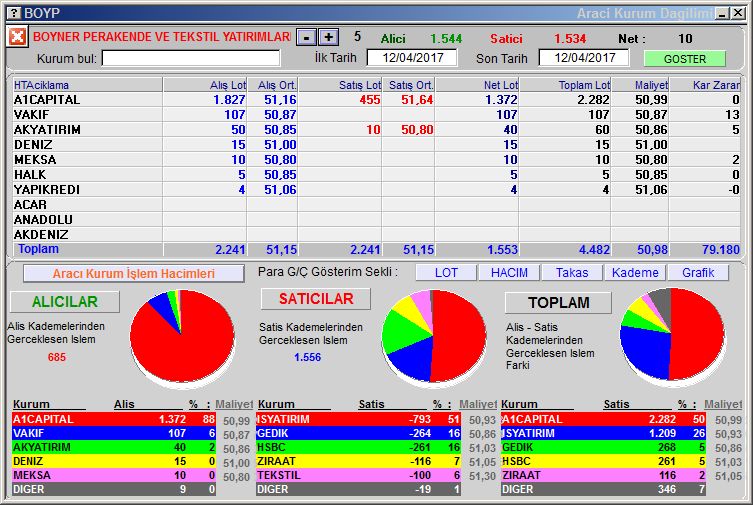Select the A1CAPITAL row in top table
The width and height of the screenshot is (753, 505).
[x=376, y=100]
